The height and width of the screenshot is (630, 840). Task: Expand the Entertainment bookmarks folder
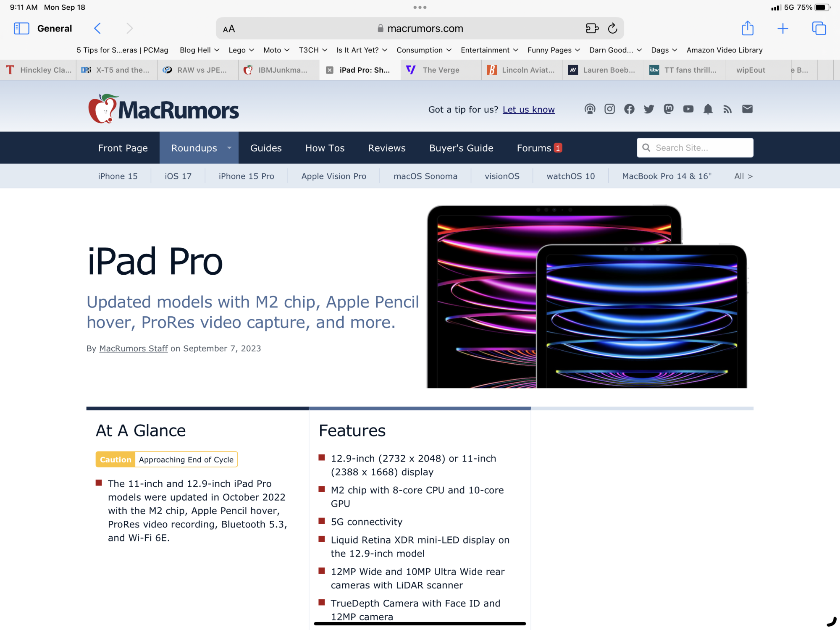[489, 50]
